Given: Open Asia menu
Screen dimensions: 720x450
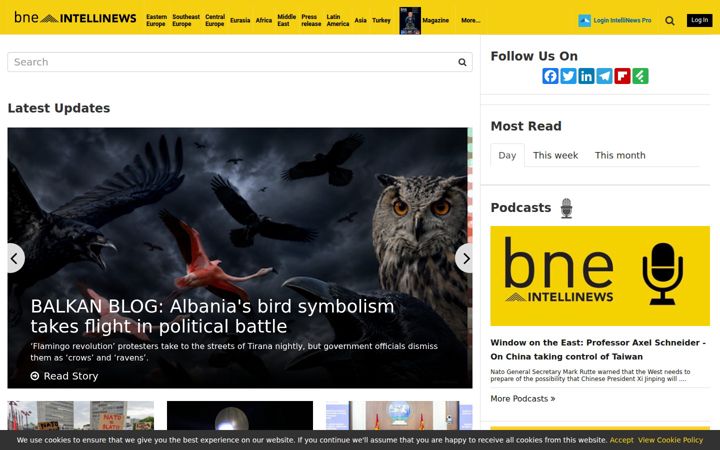Looking at the screenshot, I should pyautogui.click(x=360, y=20).
